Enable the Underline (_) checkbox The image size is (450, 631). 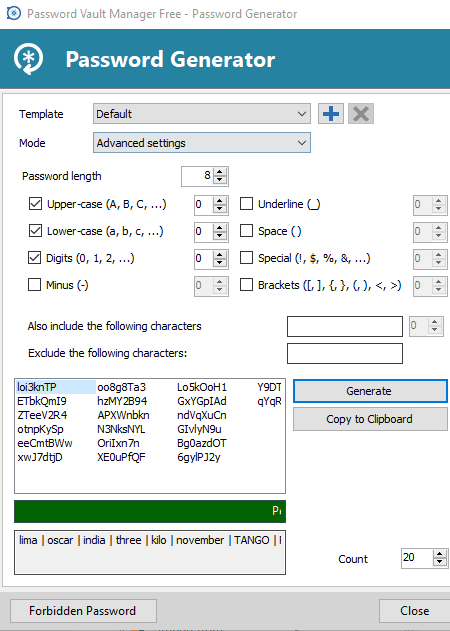point(246,204)
